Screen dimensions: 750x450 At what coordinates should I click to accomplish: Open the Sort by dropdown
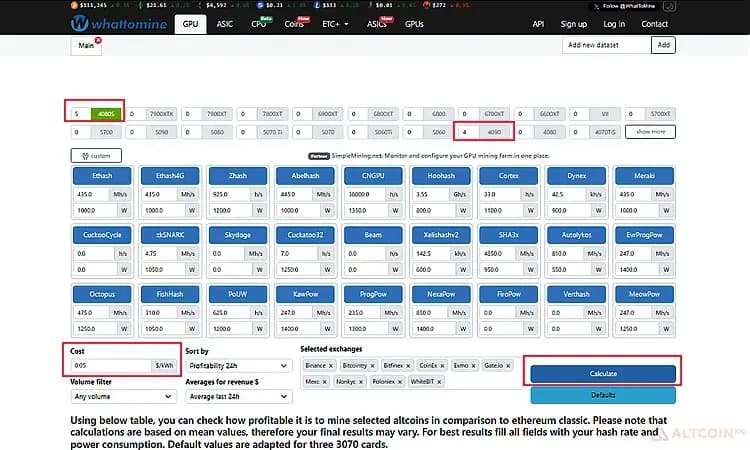[x=238, y=366]
